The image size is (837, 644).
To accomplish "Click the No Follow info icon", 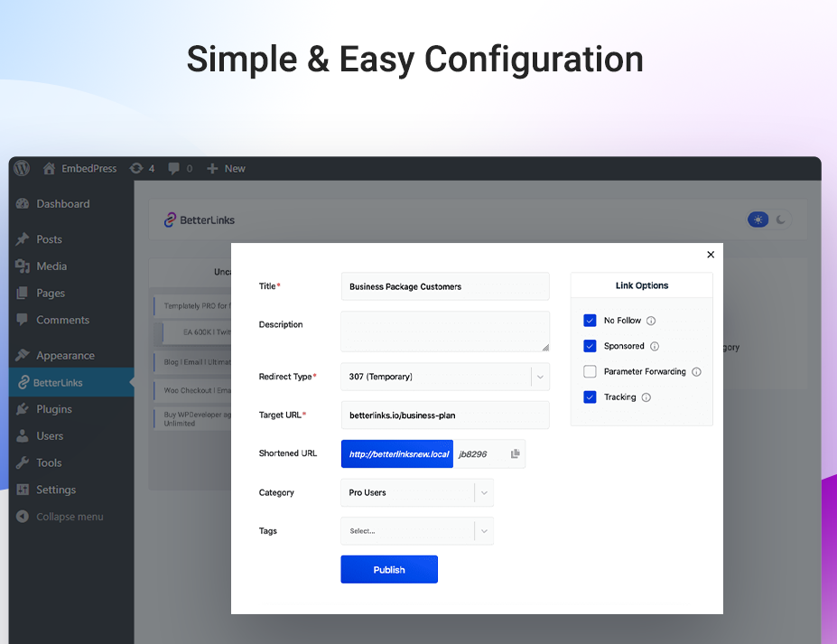I will (x=651, y=321).
